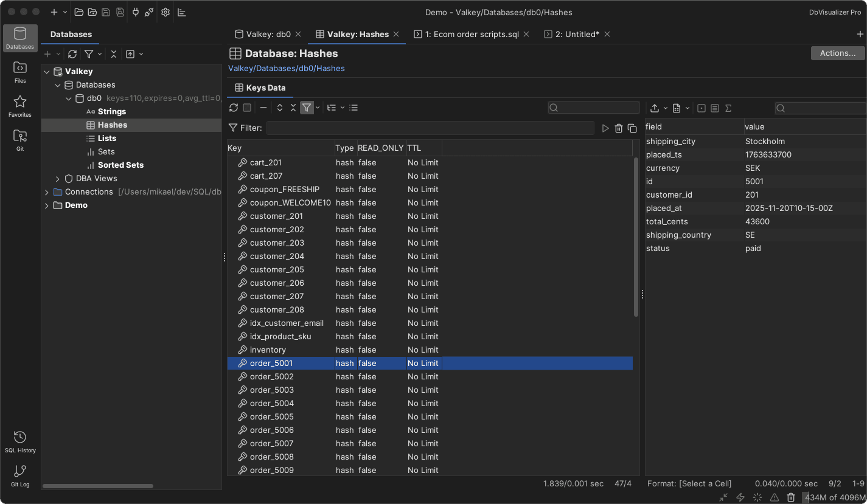The image size is (867, 504).
Task: Open the Tool Properties settings gear icon
Action: [x=165, y=12]
